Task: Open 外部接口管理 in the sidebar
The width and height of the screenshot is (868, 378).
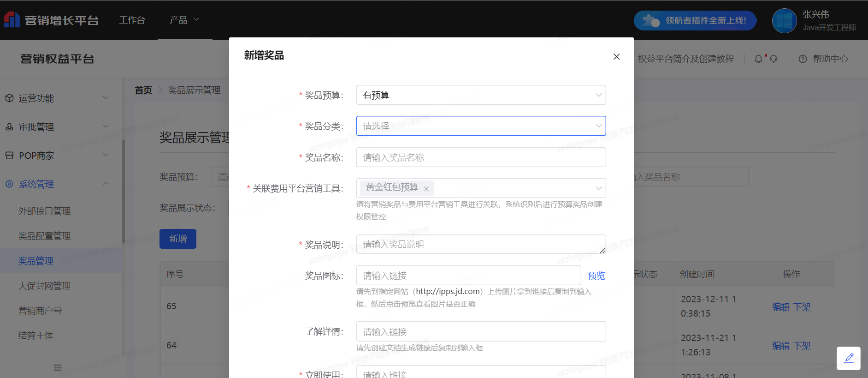Action: 44,211
